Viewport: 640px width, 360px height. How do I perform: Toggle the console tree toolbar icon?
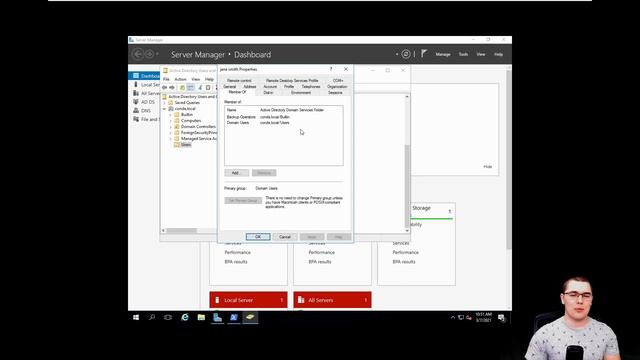pos(191,87)
